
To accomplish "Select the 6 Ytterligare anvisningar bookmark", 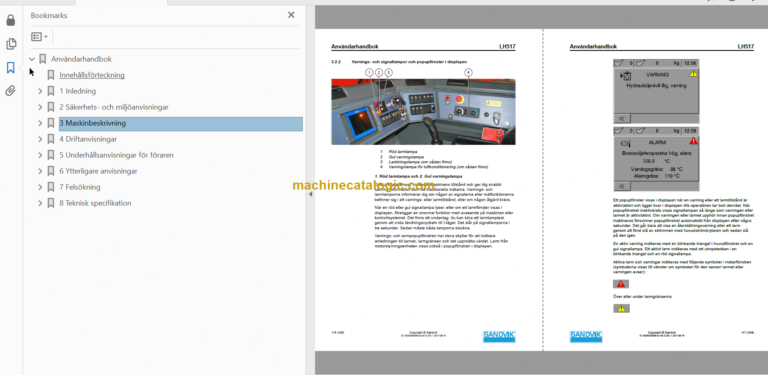I will tap(98, 171).
